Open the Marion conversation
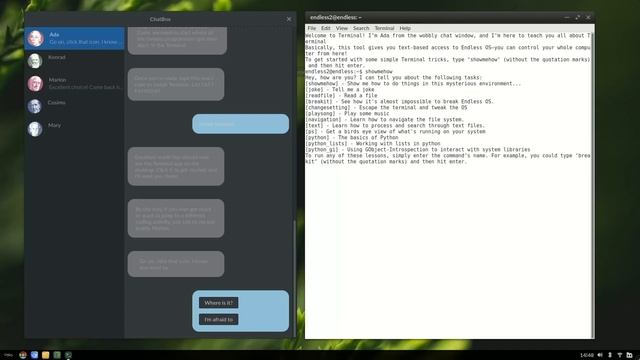The width and height of the screenshot is (640, 360). coord(74,84)
